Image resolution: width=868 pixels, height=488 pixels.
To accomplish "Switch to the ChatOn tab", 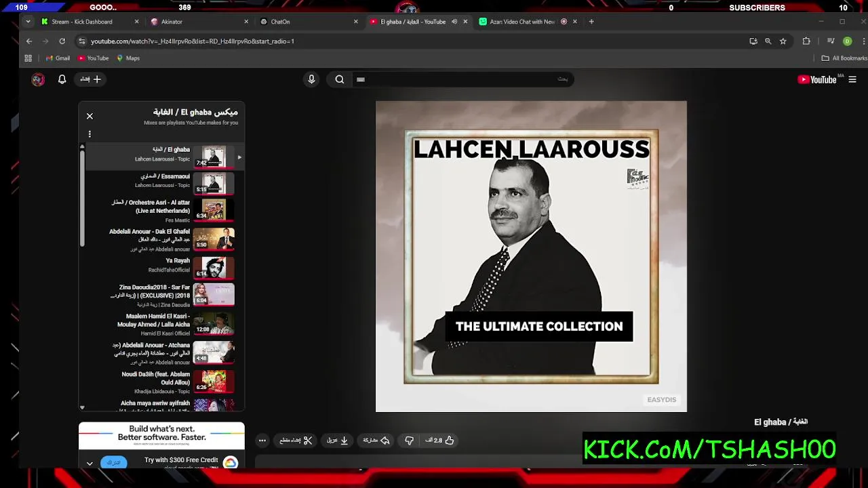I will pos(309,22).
